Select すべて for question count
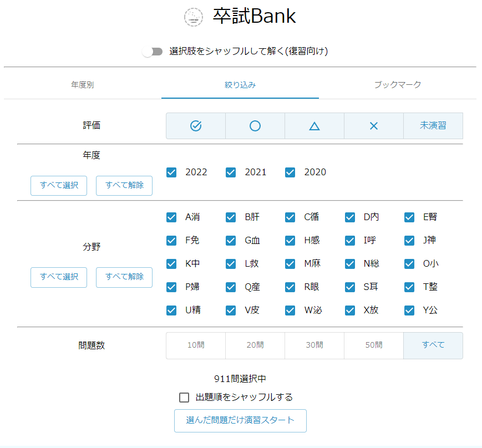The height and width of the screenshot is (448, 482). click(433, 345)
